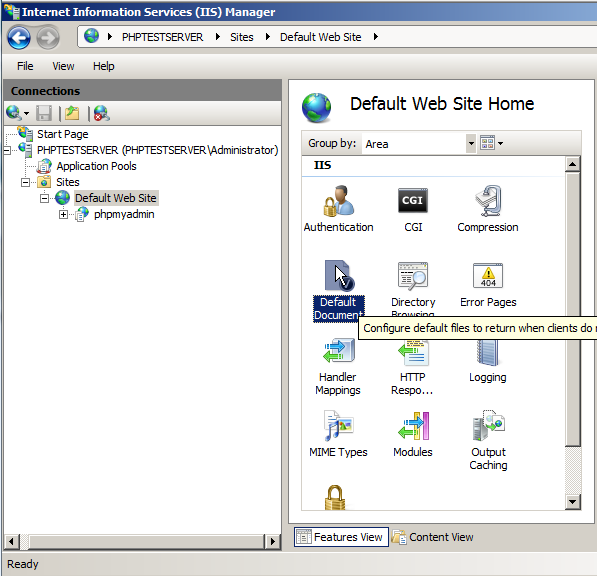Click the Forward navigation arrow
Screen dimensions: 597x576
tap(48, 38)
